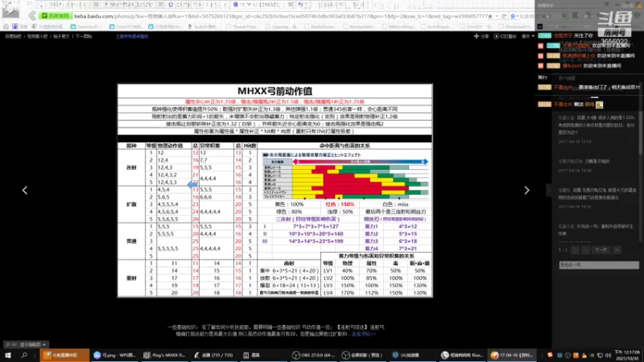Viewport: 644px width, 362px height.
Task: Open the search engine selector dropdown
Action: (x=514, y=16)
